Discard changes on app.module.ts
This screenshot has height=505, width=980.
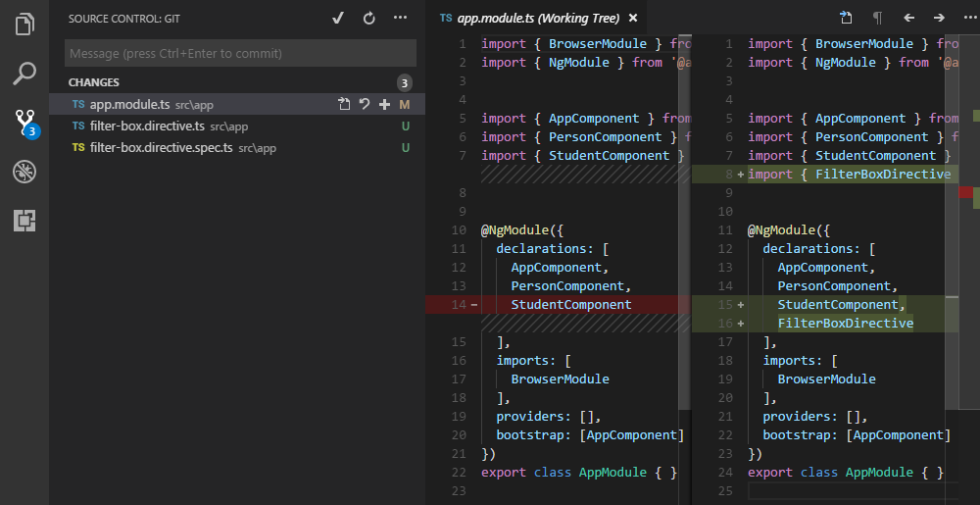tap(364, 104)
